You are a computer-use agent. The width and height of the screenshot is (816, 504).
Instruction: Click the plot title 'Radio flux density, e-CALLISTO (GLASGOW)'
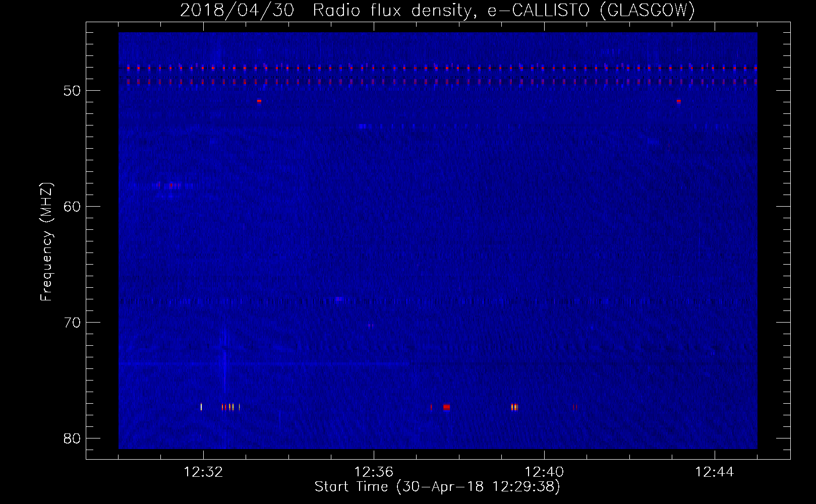[x=504, y=11]
